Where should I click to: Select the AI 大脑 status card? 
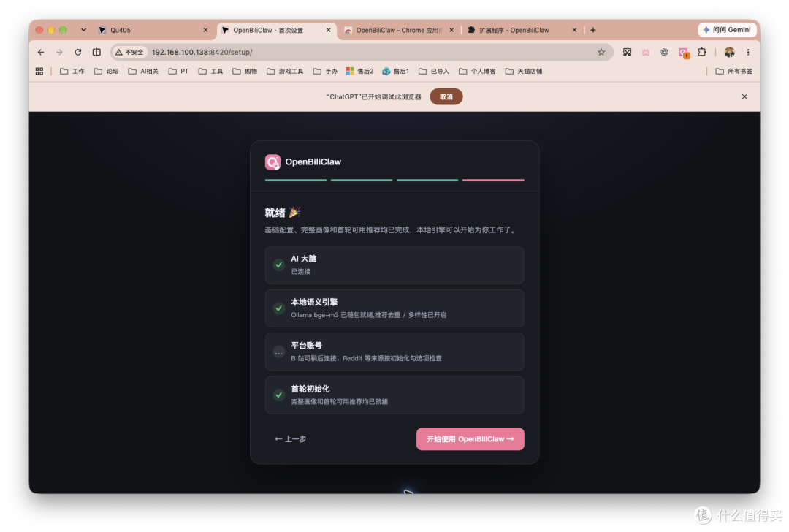[394, 265]
